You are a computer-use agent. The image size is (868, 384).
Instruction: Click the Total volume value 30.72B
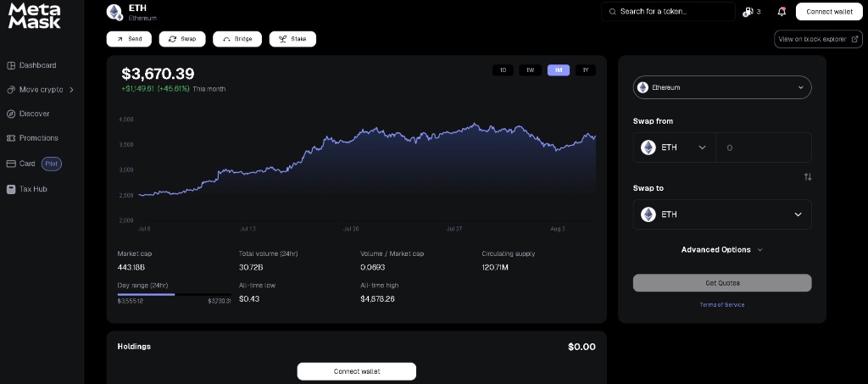(x=251, y=269)
